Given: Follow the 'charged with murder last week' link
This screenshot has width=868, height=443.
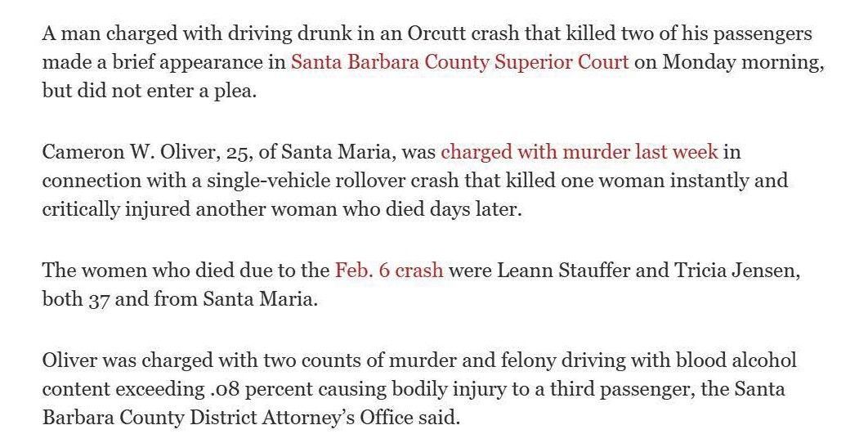Looking at the screenshot, I should tap(579, 152).
